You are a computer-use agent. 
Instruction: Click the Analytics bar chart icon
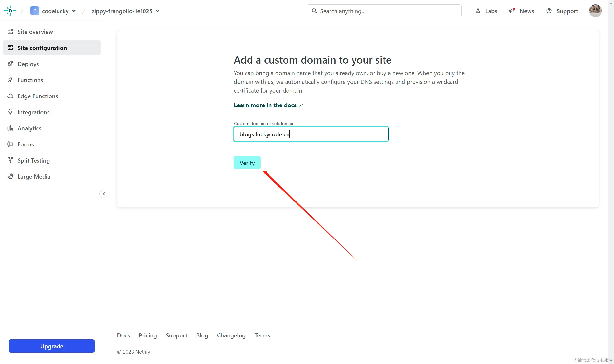(x=10, y=128)
